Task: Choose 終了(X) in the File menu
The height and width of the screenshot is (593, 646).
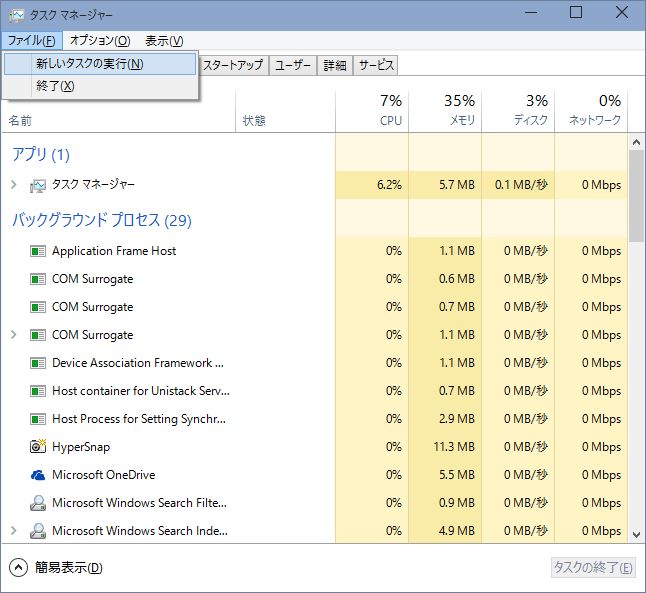Action: point(100,86)
